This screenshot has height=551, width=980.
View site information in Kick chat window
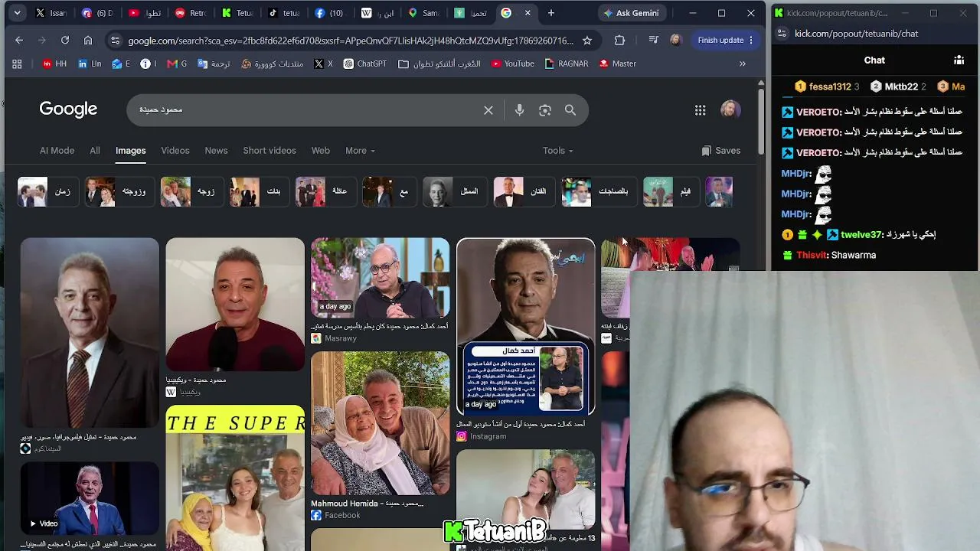tap(782, 34)
